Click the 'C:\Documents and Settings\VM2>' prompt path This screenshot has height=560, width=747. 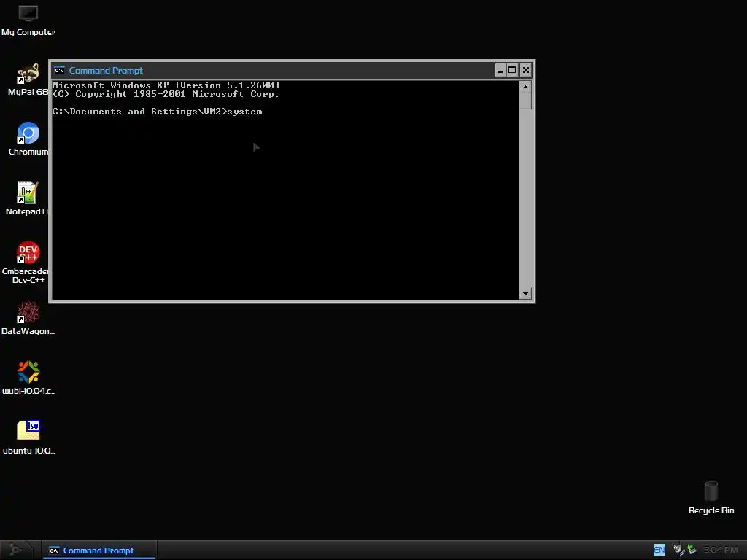click(x=139, y=112)
